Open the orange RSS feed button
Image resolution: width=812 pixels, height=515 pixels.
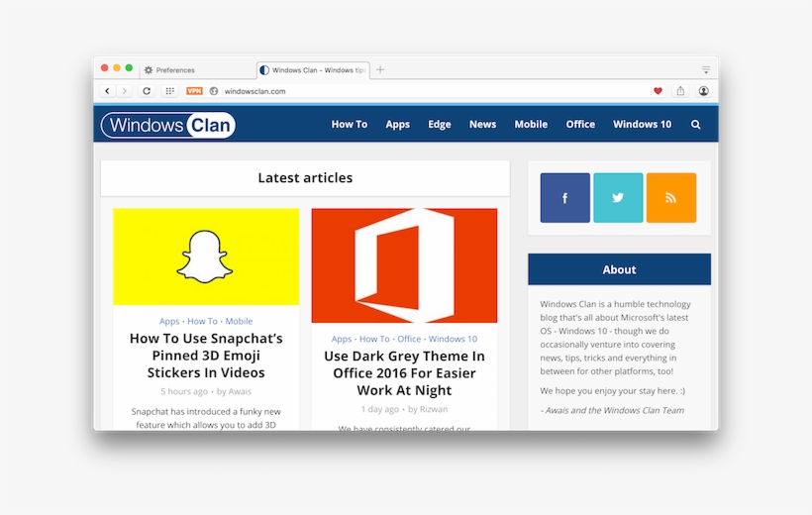pyautogui.click(x=670, y=198)
